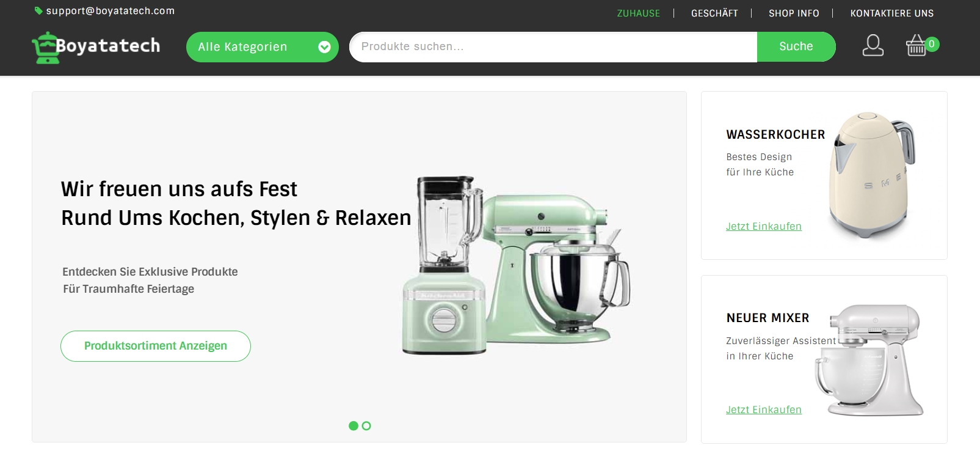Viewport: 980px width, 470px height.
Task: Follow Jetzt Einkaufen link under Wasserkocher
Action: [764, 227]
